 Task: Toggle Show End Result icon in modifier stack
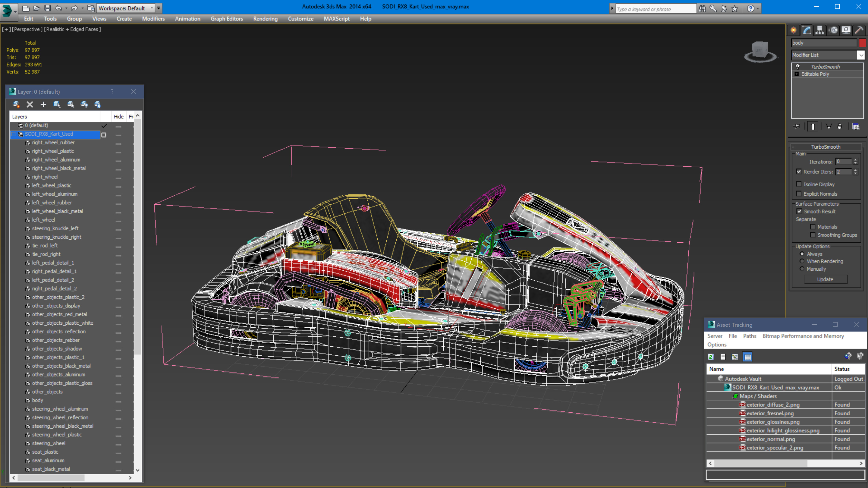813,126
